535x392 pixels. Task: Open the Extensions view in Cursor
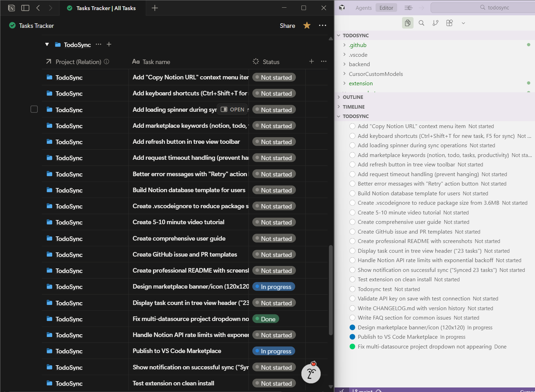pyautogui.click(x=449, y=23)
